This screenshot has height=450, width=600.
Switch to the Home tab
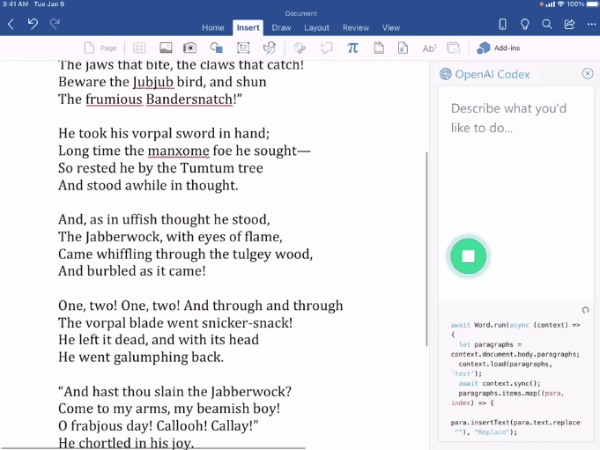point(213,28)
